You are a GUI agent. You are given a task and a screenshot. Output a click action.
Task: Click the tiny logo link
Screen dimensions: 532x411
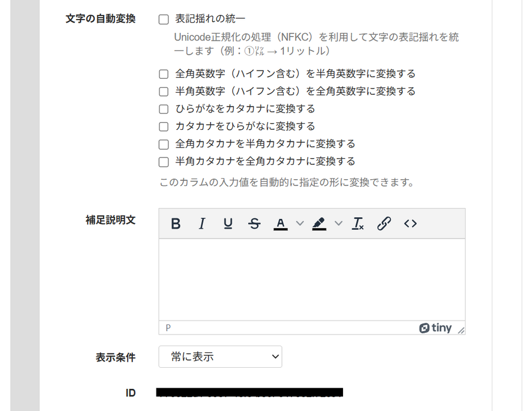coord(436,328)
